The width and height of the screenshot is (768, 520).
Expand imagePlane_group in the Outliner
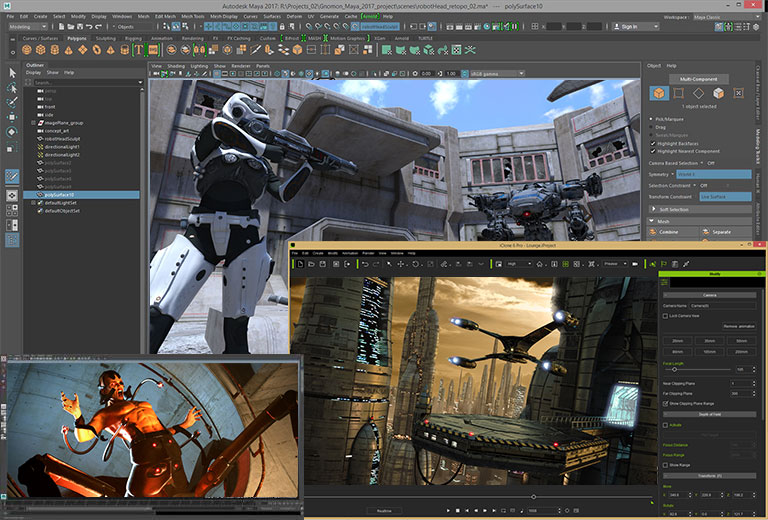[x=33, y=123]
